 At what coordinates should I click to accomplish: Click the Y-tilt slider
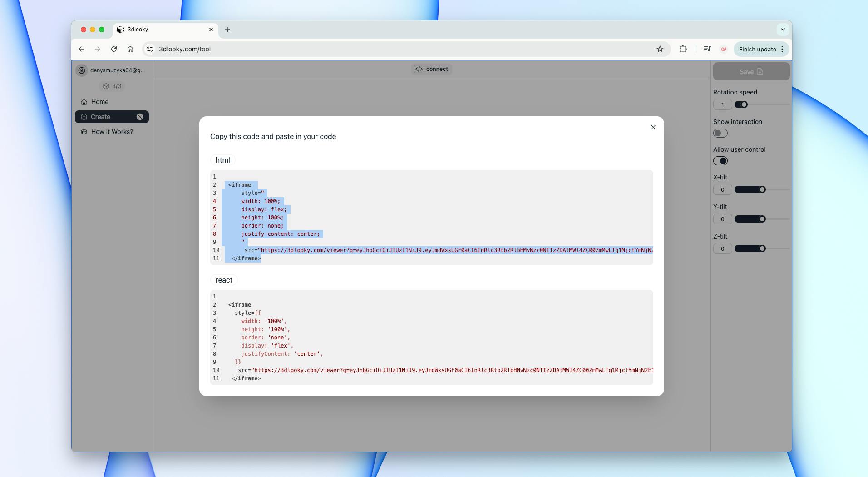(762, 219)
